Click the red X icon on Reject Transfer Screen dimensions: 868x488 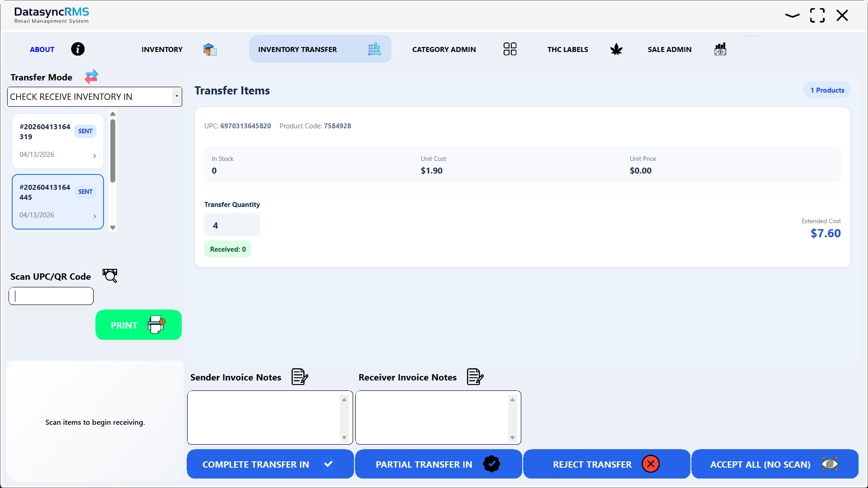coord(651,464)
